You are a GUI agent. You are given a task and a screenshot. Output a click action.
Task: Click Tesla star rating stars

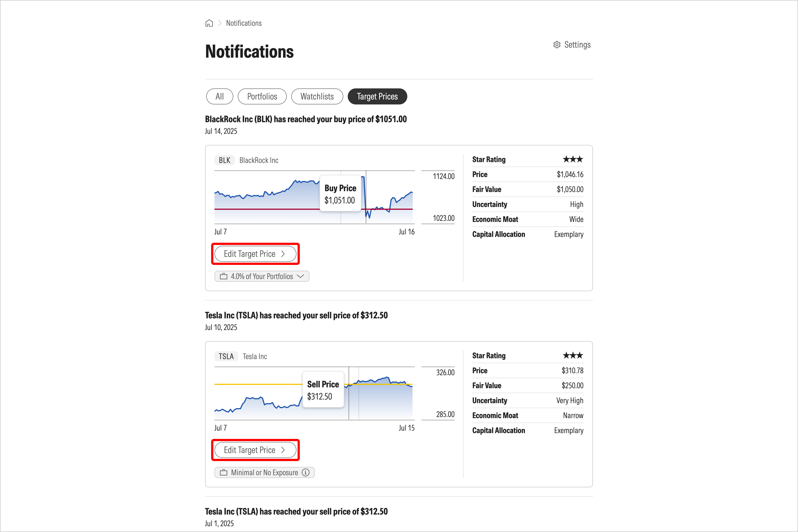(x=573, y=355)
